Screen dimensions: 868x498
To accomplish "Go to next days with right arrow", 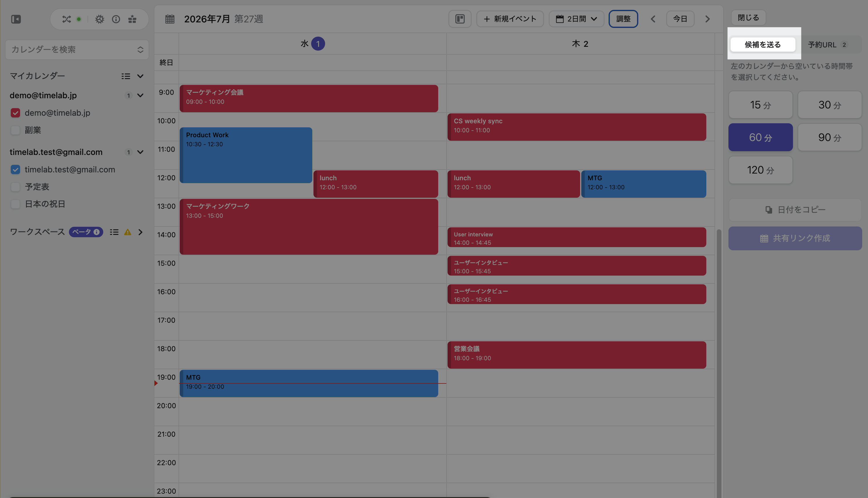I will (x=707, y=19).
